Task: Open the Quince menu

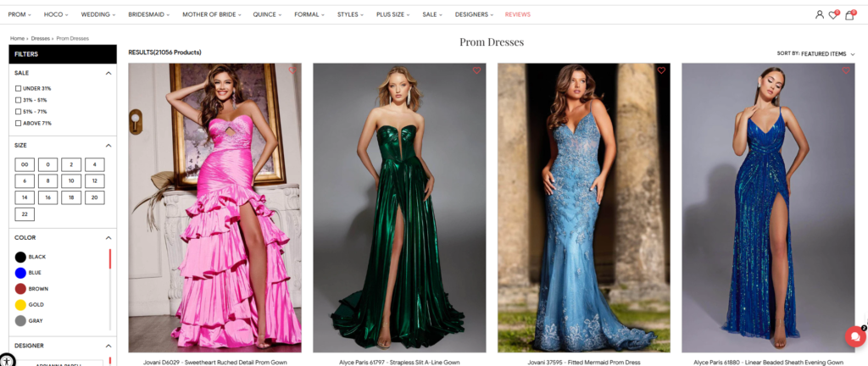Action: point(267,14)
